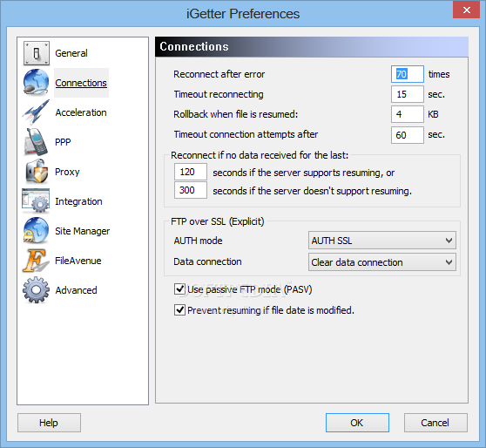Open the AUTH mode dropdown
Image resolution: width=486 pixels, height=448 pixels.
tap(381, 241)
